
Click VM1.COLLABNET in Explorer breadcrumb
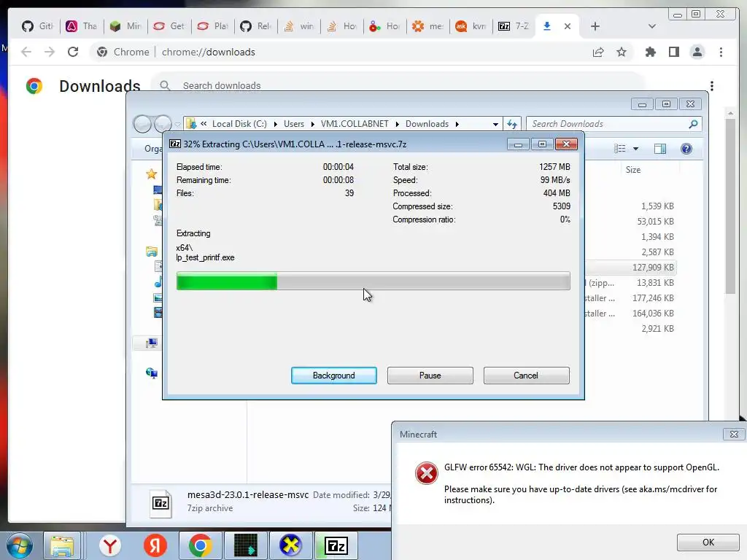355,124
